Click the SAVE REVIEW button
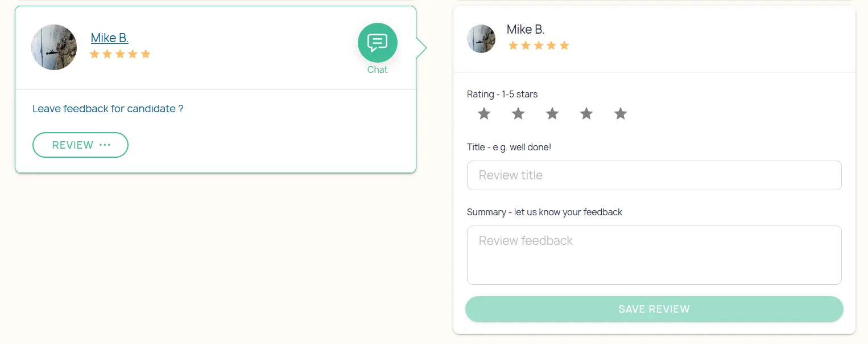Image resolution: width=868 pixels, height=344 pixels. pyautogui.click(x=654, y=309)
